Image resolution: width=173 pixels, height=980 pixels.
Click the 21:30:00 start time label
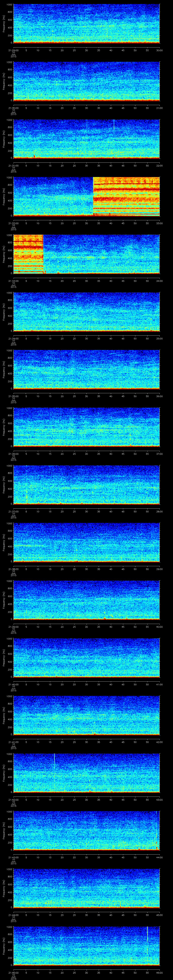click(13, 108)
